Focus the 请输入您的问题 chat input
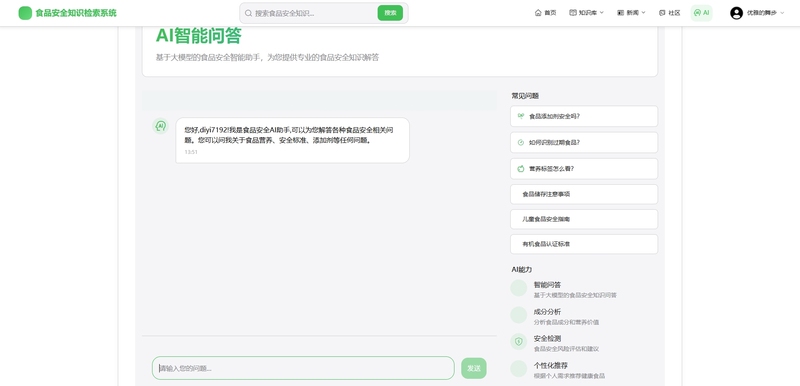This screenshot has height=386, width=800. 303,368
